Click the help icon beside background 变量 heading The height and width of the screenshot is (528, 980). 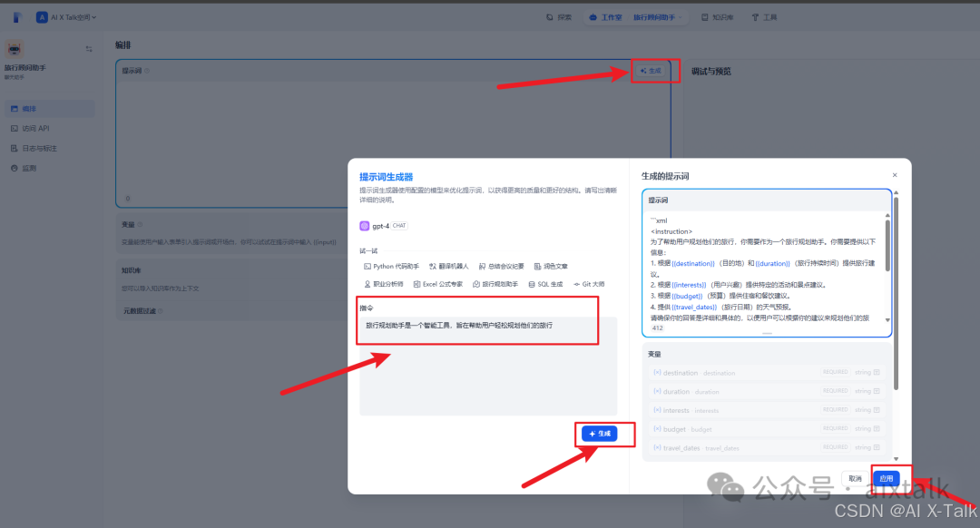[x=140, y=224]
